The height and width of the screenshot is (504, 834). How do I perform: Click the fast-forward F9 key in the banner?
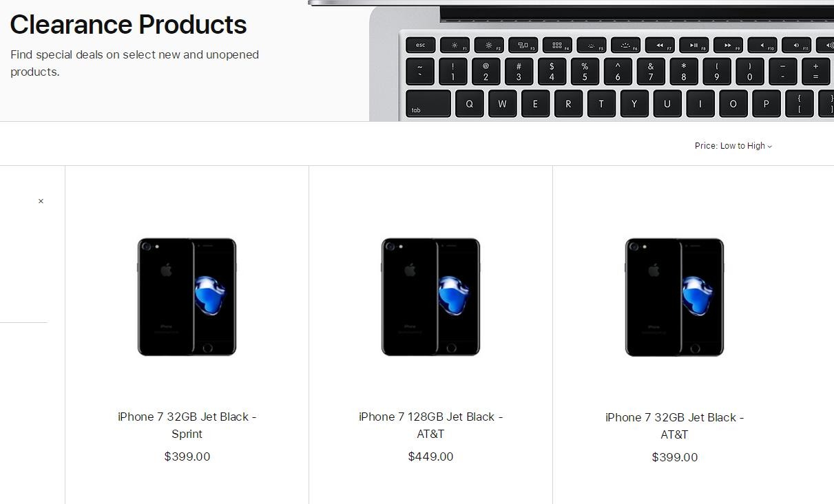tap(727, 45)
